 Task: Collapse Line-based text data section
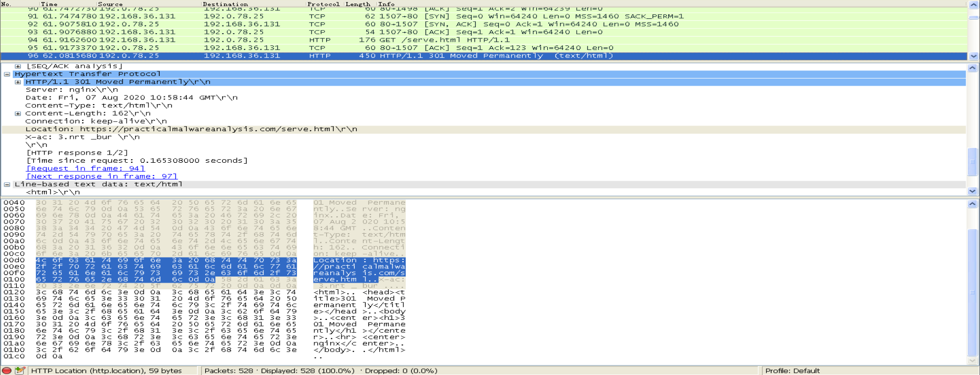[7, 185]
